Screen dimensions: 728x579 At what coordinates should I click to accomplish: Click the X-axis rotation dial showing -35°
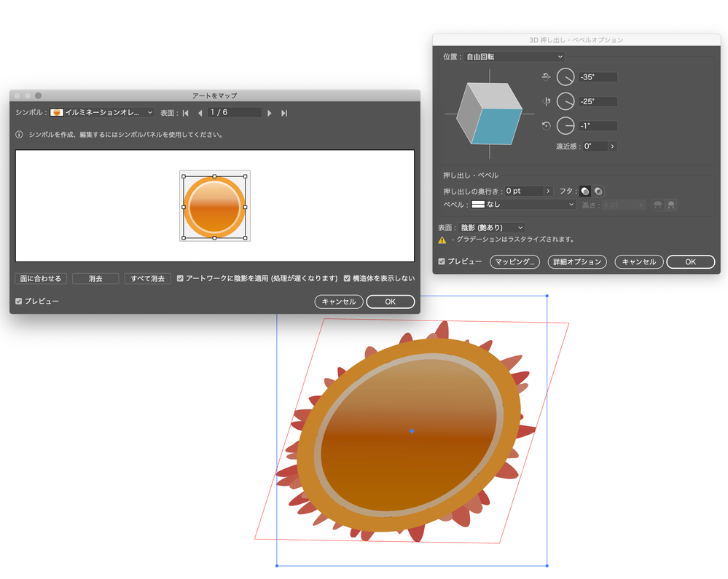(x=565, y=78)
